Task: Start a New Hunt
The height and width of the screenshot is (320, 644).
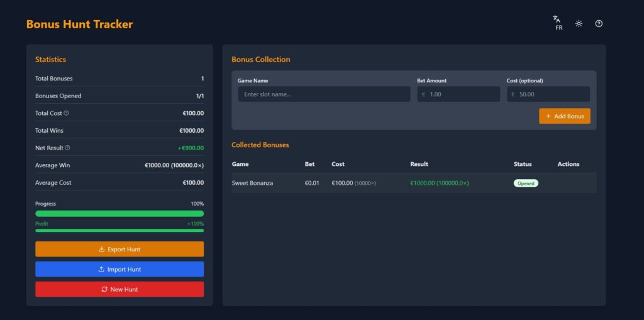Action: point(119,289)
